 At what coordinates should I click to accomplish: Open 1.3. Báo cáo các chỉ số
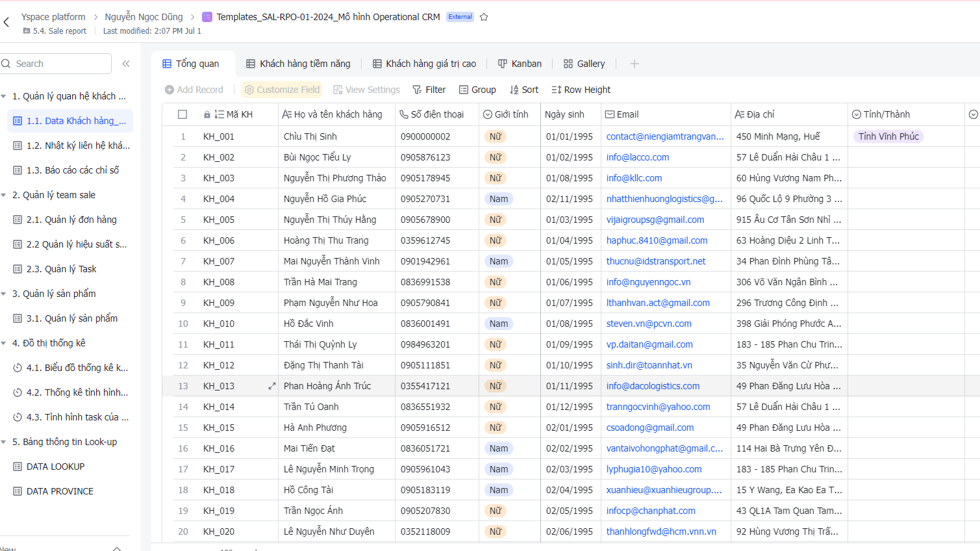(70, 170)
